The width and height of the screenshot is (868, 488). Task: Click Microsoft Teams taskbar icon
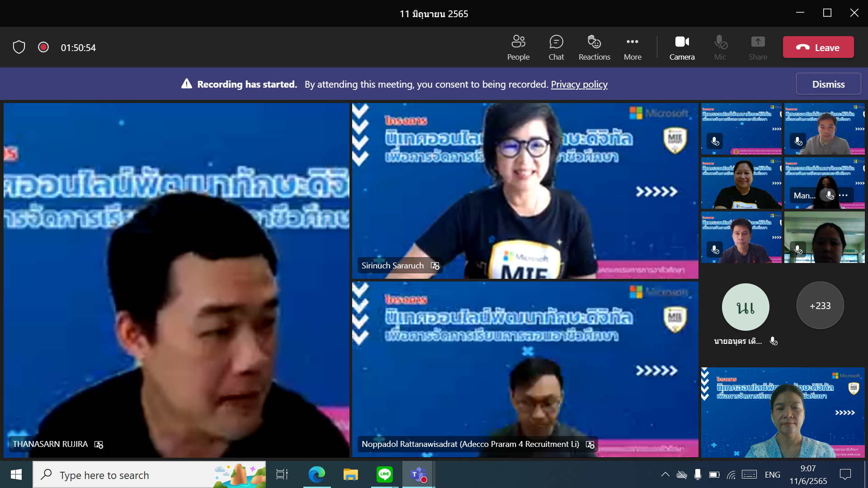[x=418, y=474]
